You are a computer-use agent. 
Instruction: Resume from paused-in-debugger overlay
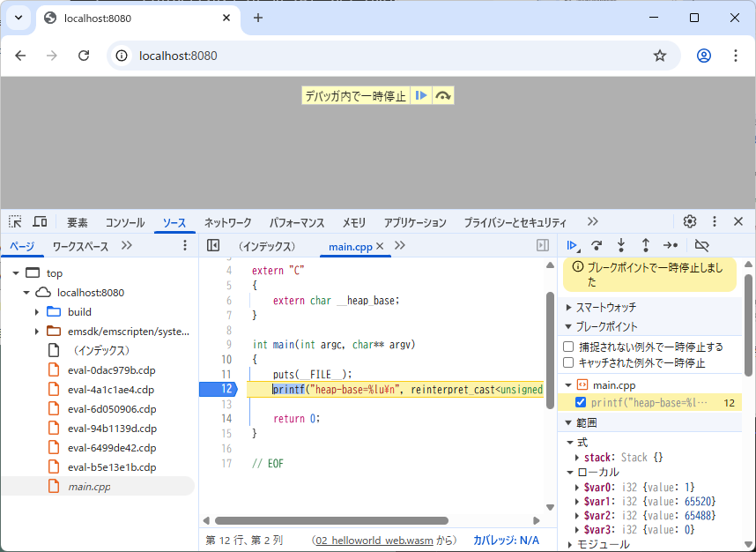click(421, 95)
